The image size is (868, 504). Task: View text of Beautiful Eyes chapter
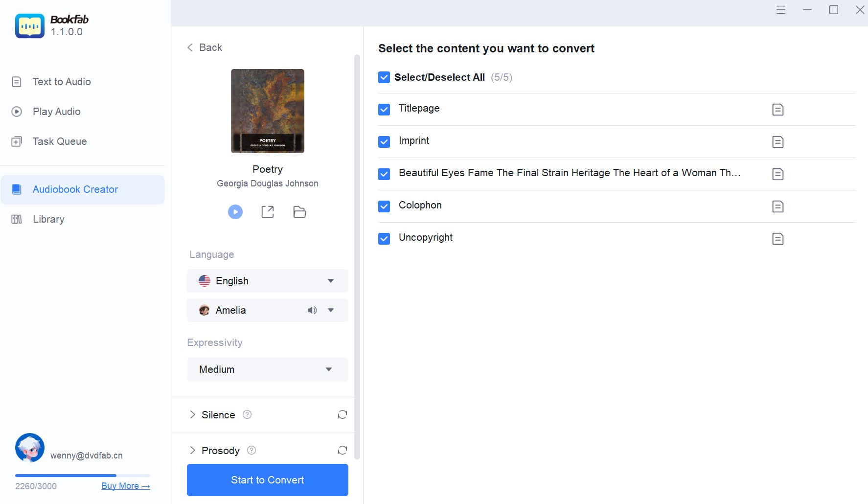778,174
